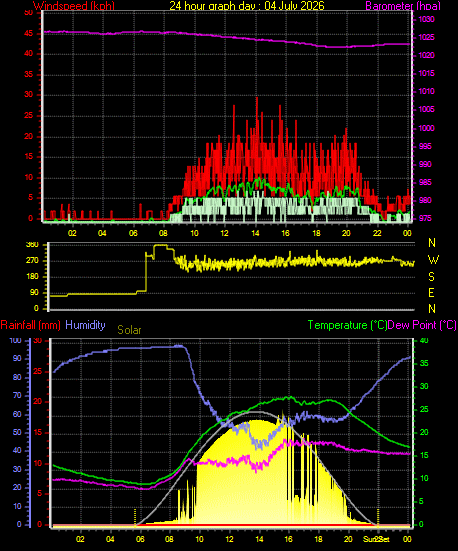Screen dimensions: 458x551
Task: Select the 'Rainfall (mm)' legend label
Action: click(x=31, y=325)
